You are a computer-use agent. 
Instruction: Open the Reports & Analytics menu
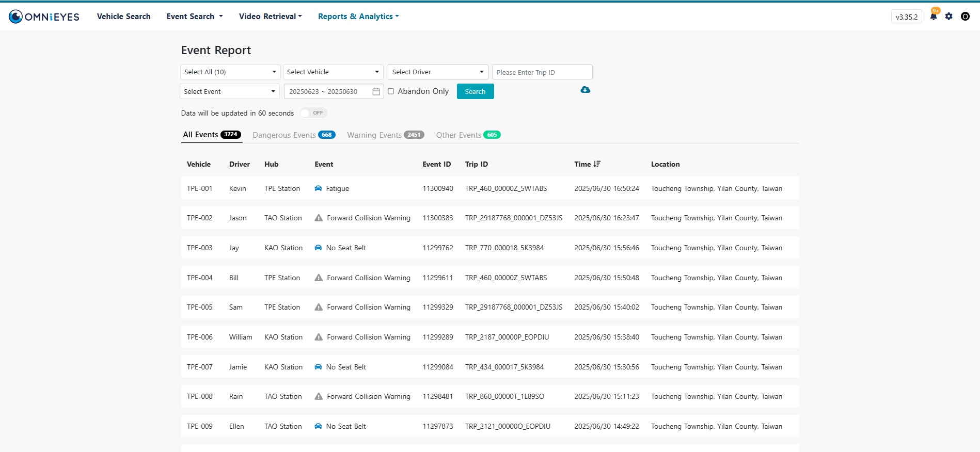click(x=358, y=17)
